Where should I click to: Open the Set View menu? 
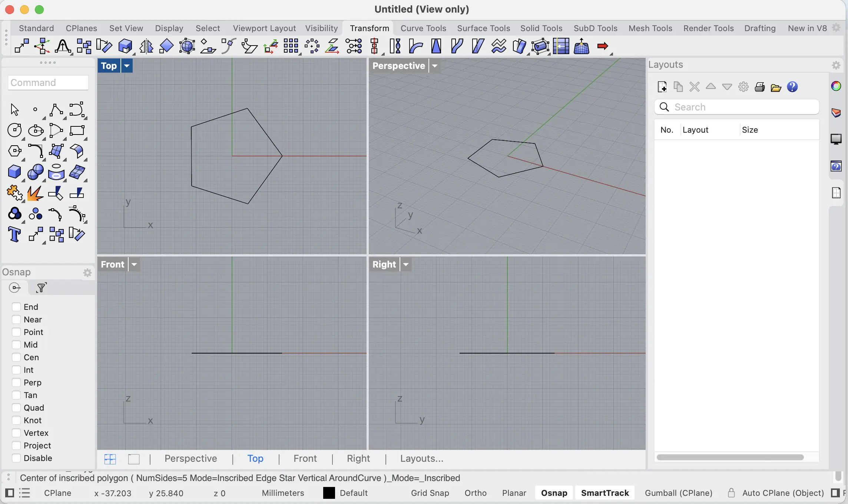126,28
